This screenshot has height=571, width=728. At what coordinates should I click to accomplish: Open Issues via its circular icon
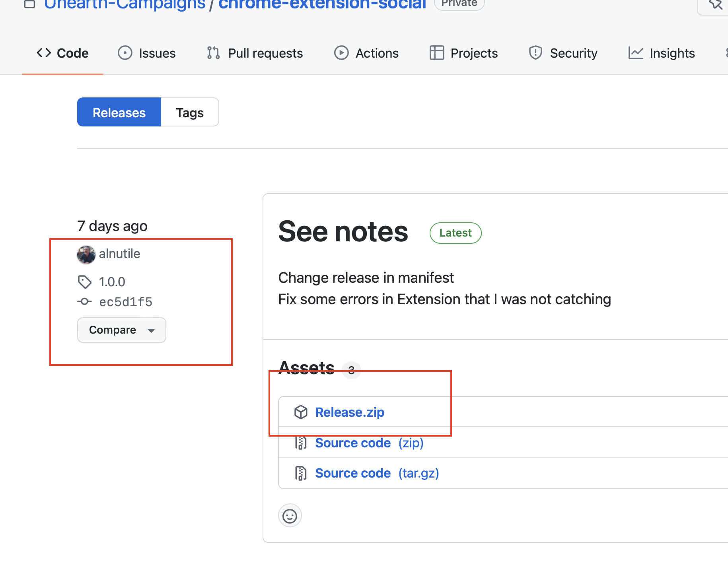125,52
